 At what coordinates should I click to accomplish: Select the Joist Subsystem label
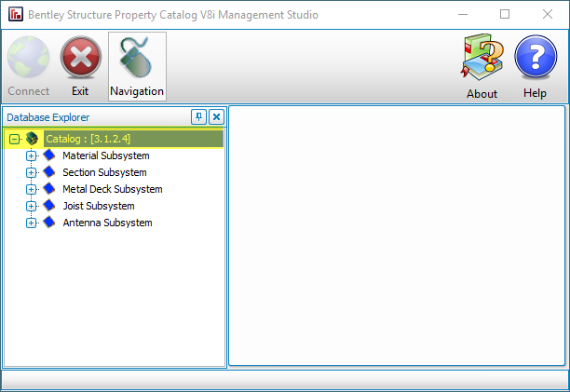tap(99, 206)
